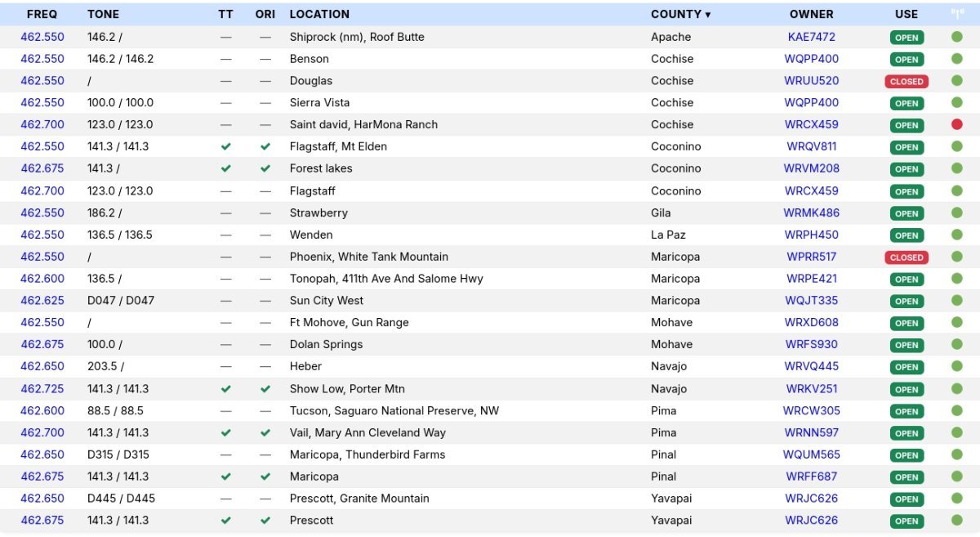The image size is (980, 537).
Task: Click TT checkmark in Maricopa Pinal row
Action: [x=226, y=477]
